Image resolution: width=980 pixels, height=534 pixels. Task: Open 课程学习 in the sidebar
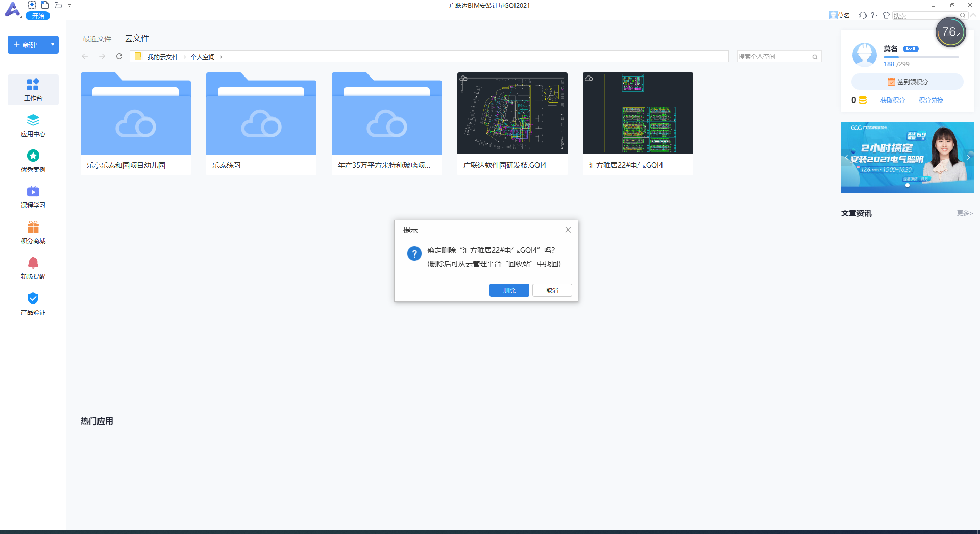(x=33, y=197)
